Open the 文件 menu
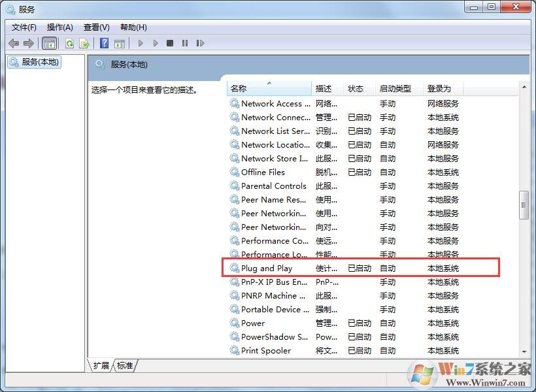The image size is (536, 392). [x=24, y=27]
